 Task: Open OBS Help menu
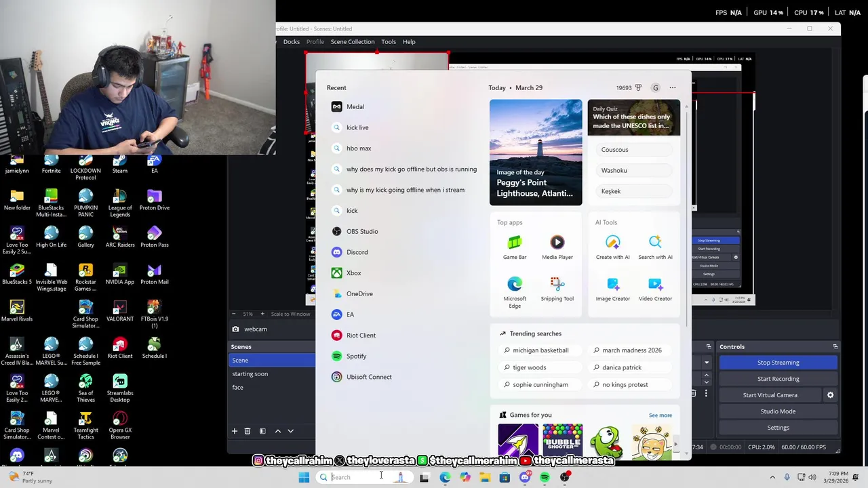(x=409, y=41)
